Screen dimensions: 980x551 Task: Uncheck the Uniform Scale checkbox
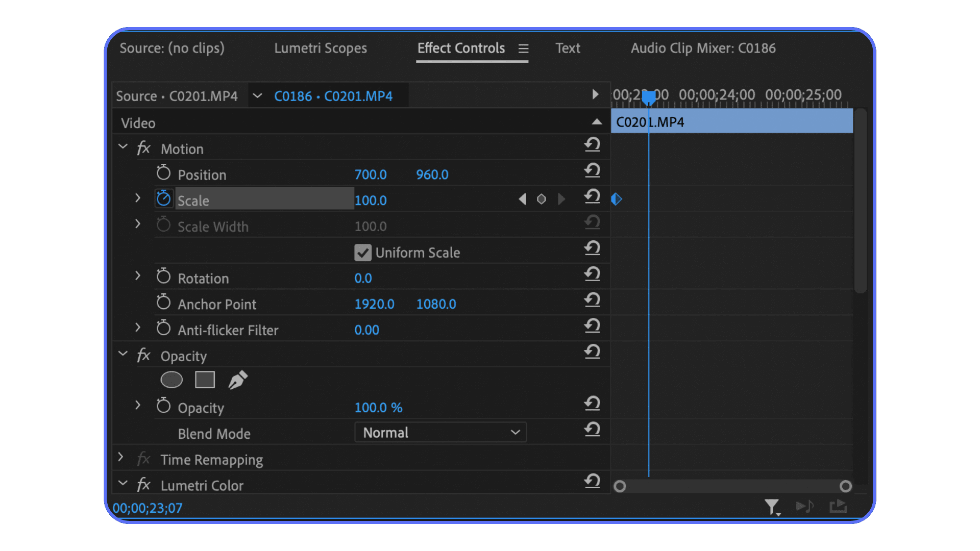362,252
